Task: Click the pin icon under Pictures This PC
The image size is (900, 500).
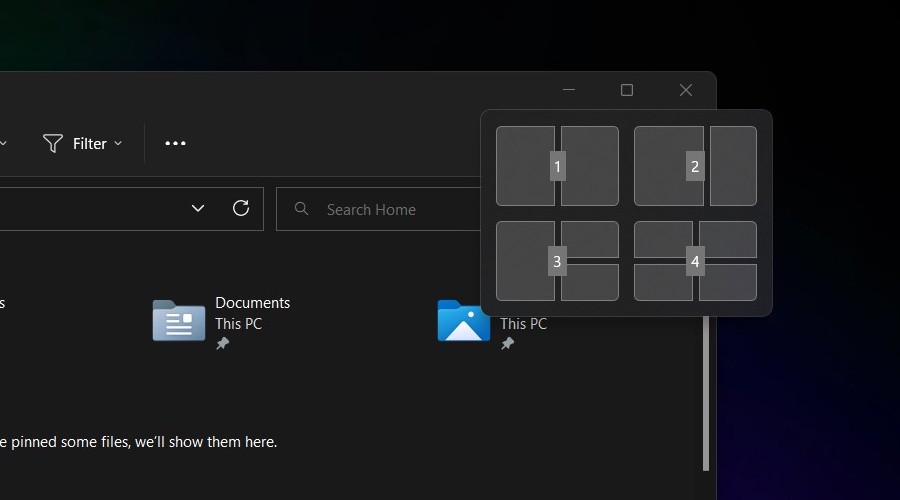Action: coord(507,343)
